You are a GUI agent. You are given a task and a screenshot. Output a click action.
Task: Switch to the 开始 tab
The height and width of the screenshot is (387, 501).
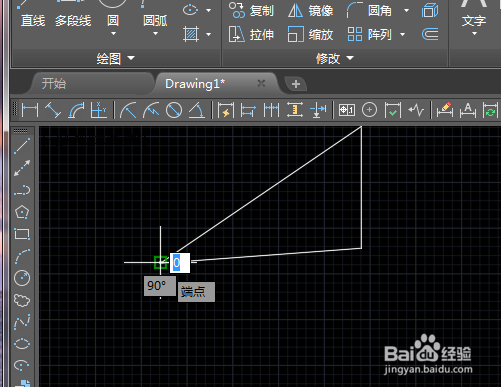pos(54,83)
